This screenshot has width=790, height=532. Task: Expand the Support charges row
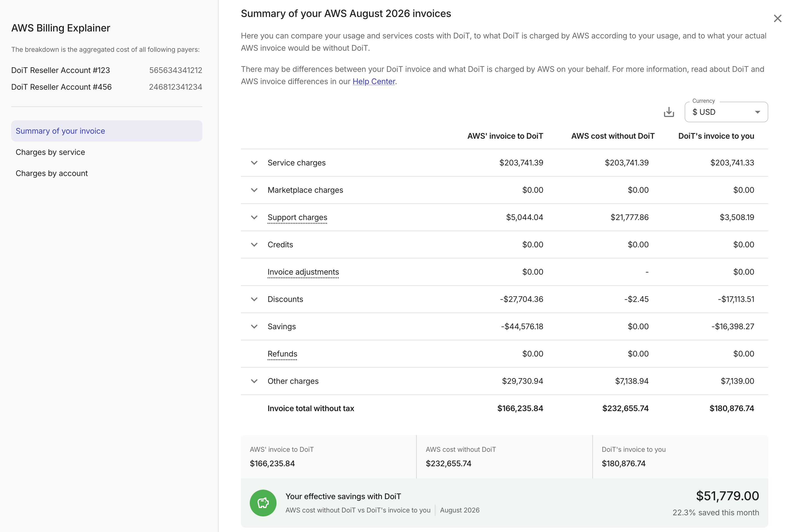pos(254,218)
